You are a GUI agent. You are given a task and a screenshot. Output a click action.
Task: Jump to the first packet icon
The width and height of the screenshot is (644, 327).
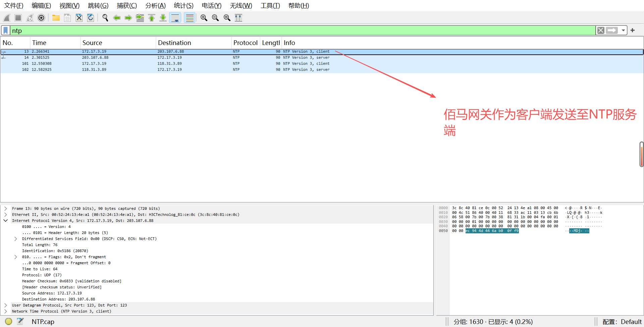[152, 18]
